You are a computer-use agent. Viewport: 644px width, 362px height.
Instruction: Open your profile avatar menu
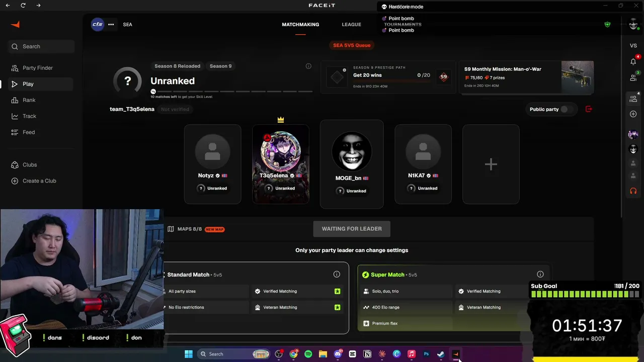click(633, 24)
